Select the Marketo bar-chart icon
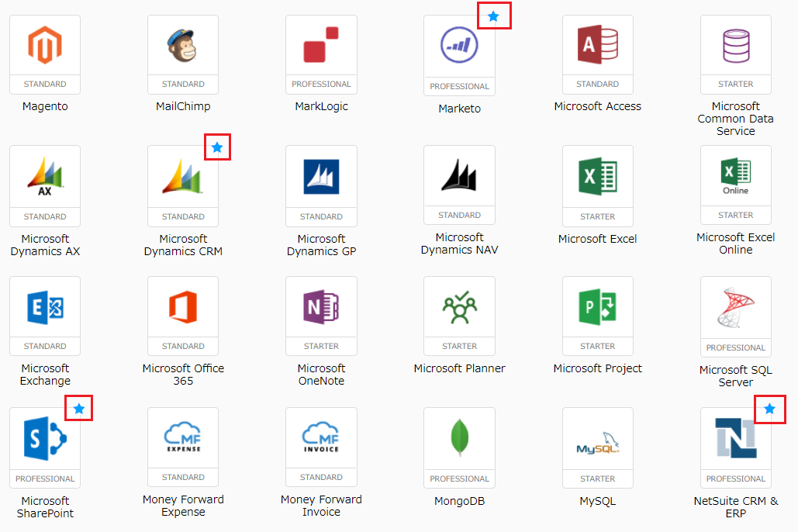The width and height of the screenshot is (798, 532). [459, 45]
